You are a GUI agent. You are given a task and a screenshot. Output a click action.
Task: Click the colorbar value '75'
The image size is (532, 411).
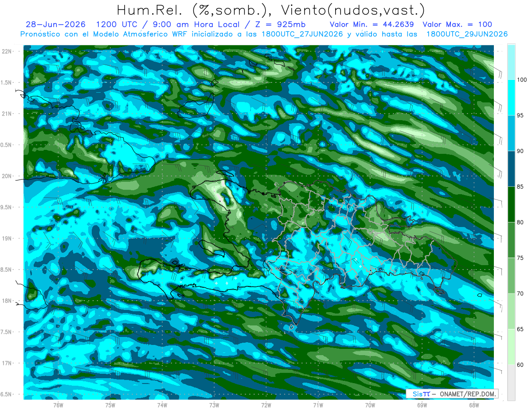click(x=521, y=258)
